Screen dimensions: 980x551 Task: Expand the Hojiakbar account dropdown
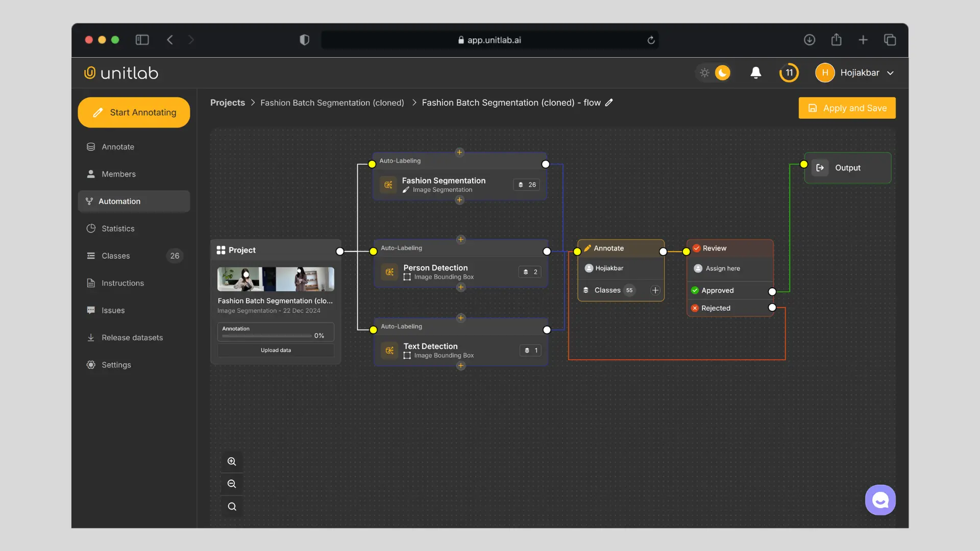890,73
